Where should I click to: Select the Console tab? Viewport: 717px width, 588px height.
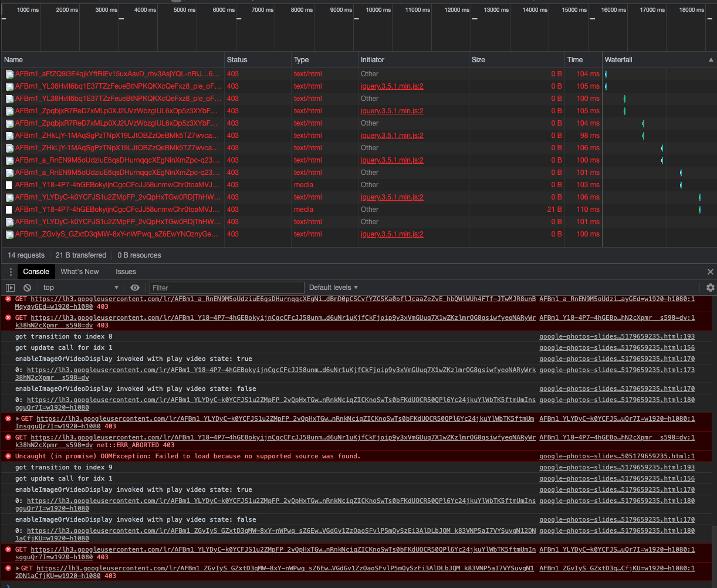[36, 272]
